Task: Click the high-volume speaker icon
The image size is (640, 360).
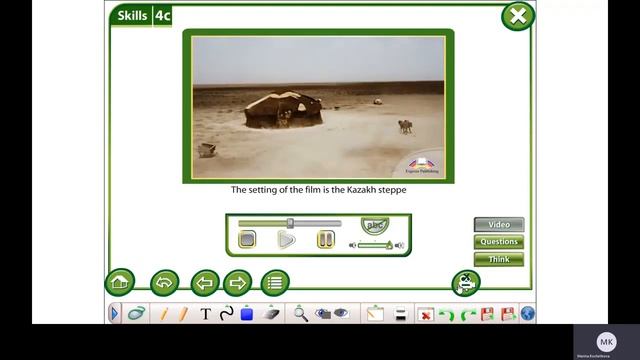Action: (400, 245)
